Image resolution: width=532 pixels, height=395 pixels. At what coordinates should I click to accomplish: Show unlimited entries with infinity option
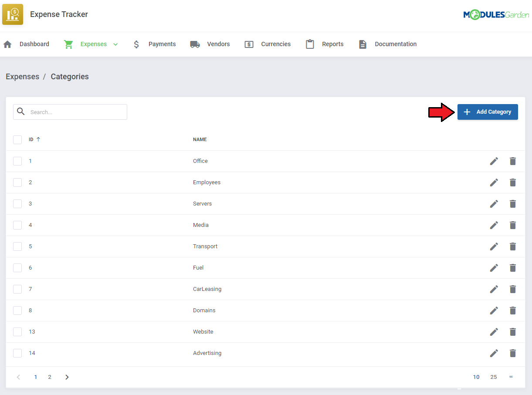pyautogui.click(x=511, y=377)
